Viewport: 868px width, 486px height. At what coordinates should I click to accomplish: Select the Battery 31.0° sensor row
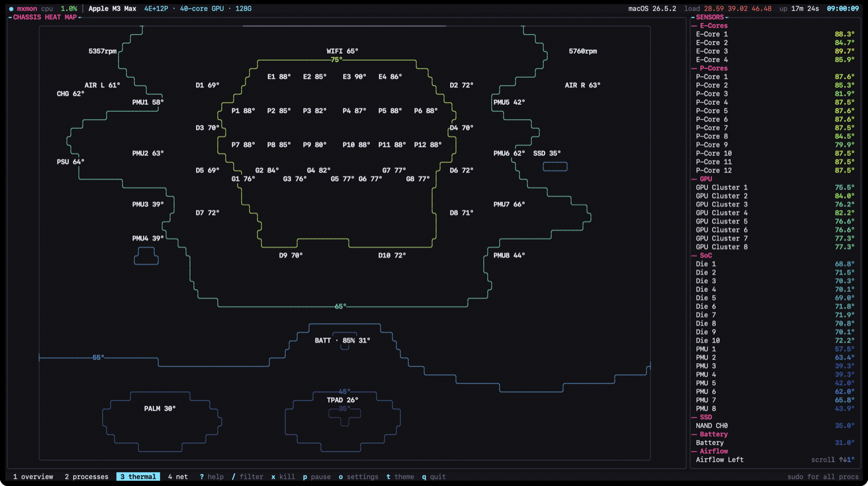click(775, 443)
